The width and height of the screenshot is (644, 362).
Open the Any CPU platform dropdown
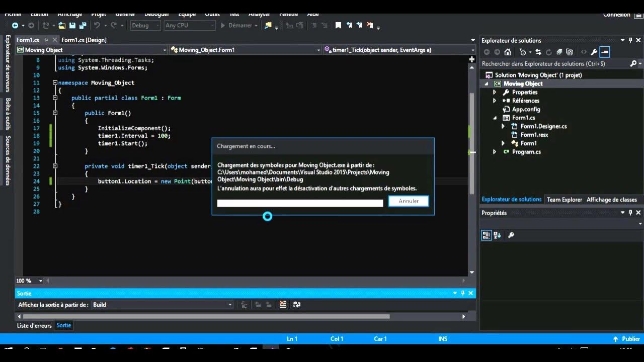190,25
